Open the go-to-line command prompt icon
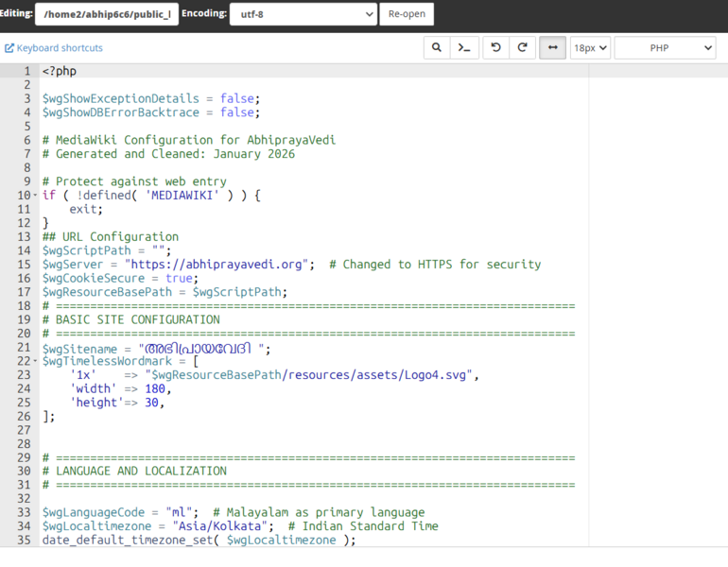The width and height of the screenshot is (728, 567). pos(464,48)
